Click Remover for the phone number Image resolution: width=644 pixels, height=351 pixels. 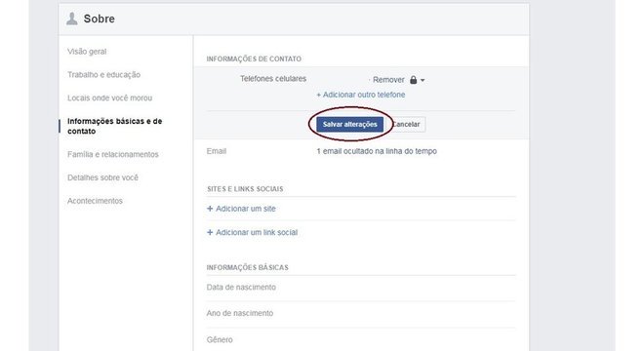click(x=388, y=80)
